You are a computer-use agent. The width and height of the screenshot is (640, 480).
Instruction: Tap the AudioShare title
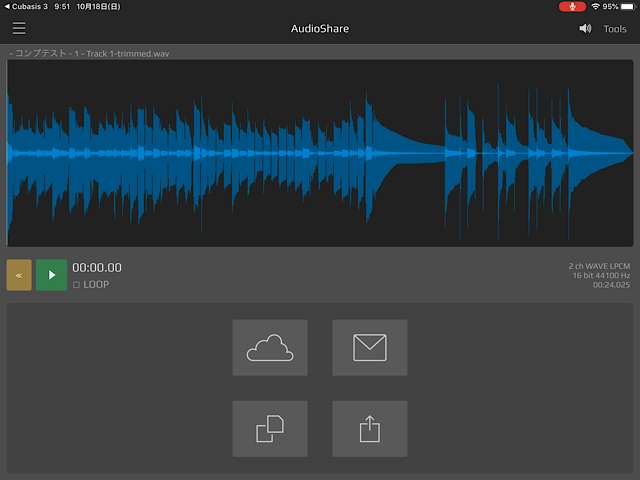[320, 29]
